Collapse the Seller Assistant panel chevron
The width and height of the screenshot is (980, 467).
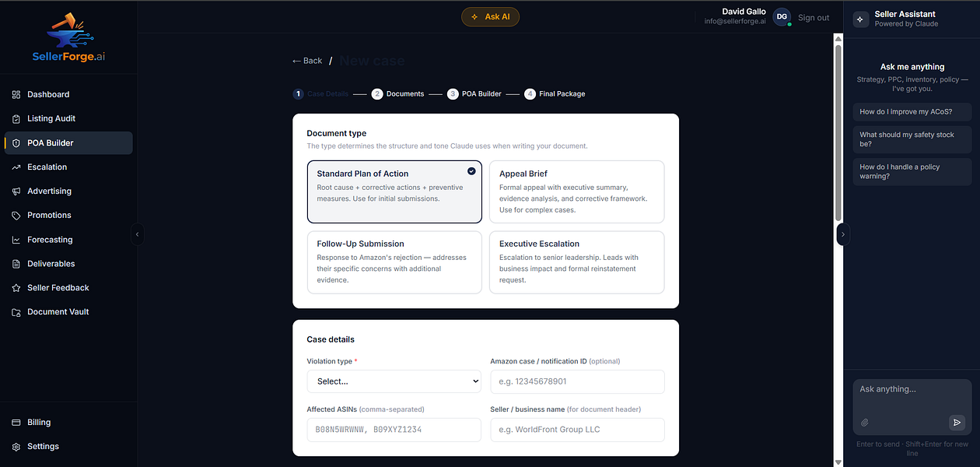point(843,233)
